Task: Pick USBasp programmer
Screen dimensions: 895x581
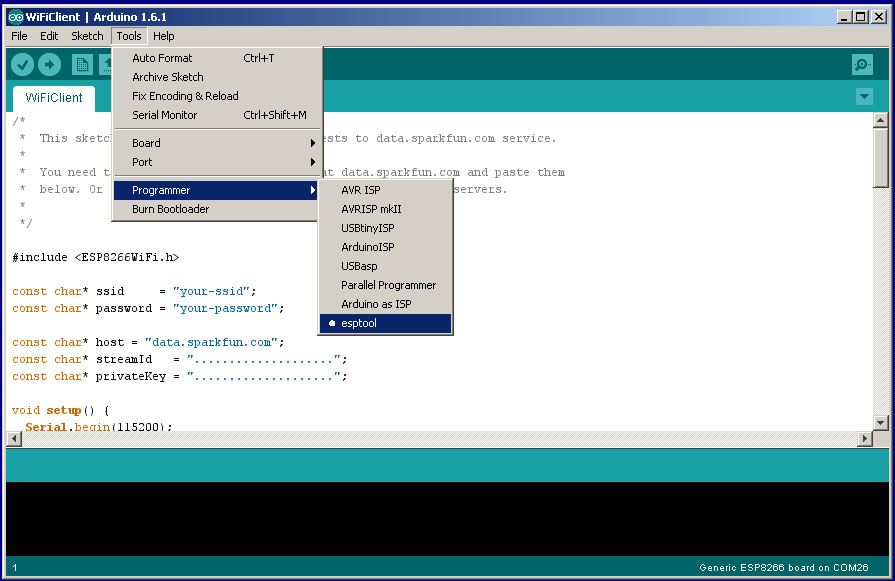Action: point(385,266)
